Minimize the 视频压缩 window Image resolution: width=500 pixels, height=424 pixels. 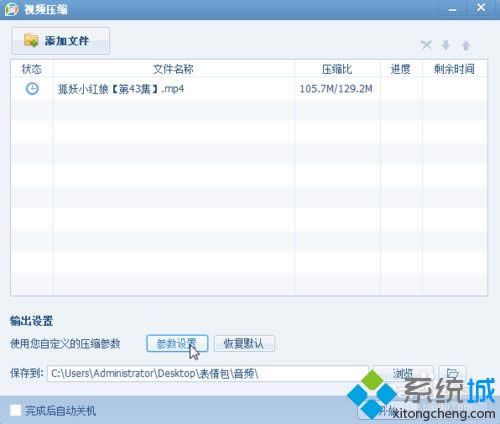452,9
